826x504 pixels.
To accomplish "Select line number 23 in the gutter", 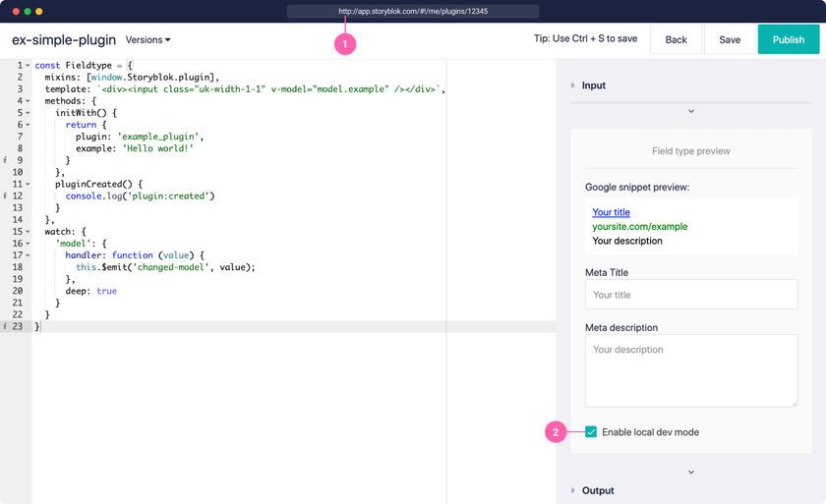I will (x=18, y=326).
